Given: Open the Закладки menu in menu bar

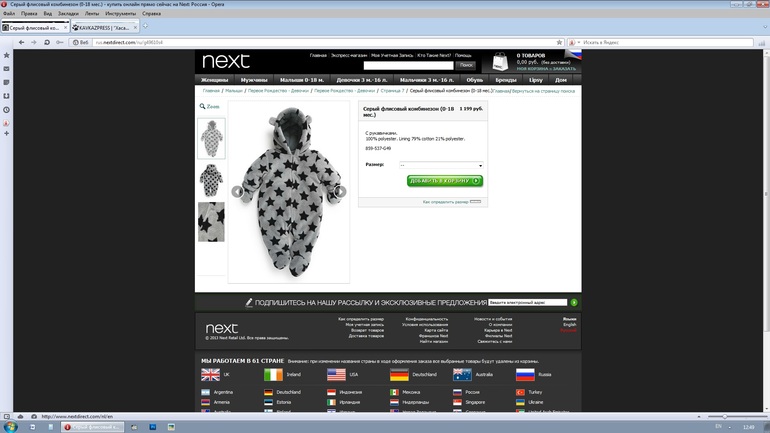Looking at the screenshot, I should pyautogui.click(x=68, y=14).
